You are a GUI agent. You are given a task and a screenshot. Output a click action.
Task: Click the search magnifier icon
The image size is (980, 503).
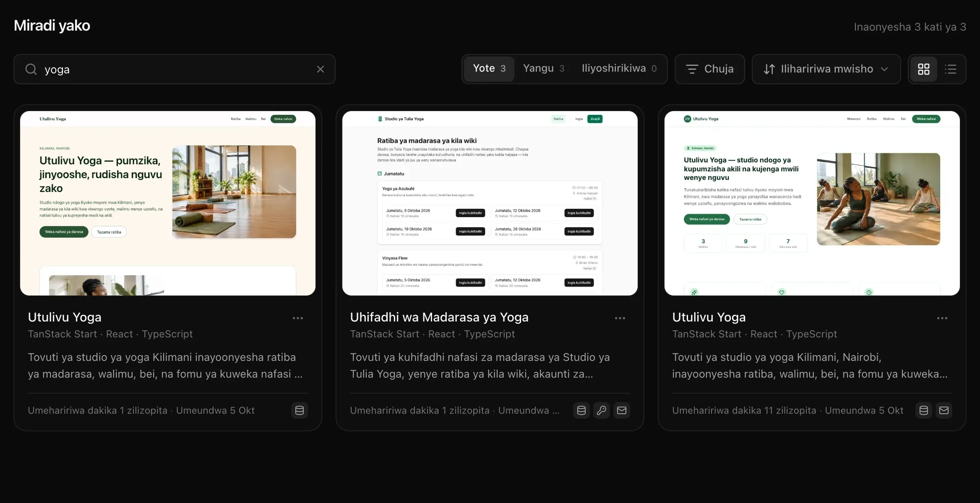[31, 69]
